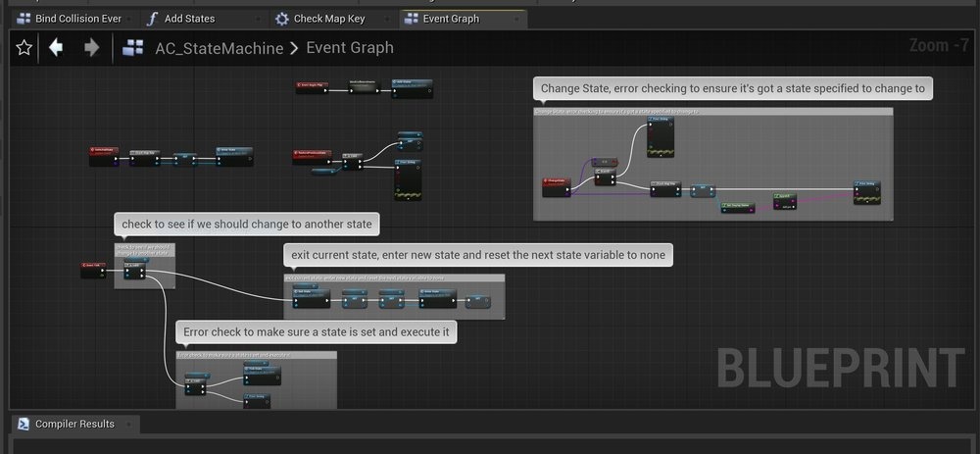The image size is (980, 454).
Task: Click the function icon on Add States tab
Action: pos(152,19)
